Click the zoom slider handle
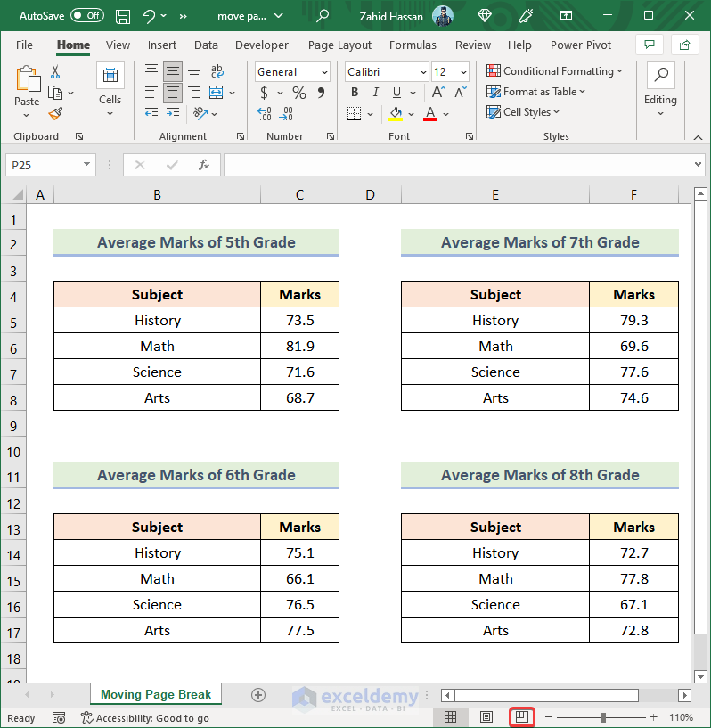 pyautogui.click(x=603, y=717)
